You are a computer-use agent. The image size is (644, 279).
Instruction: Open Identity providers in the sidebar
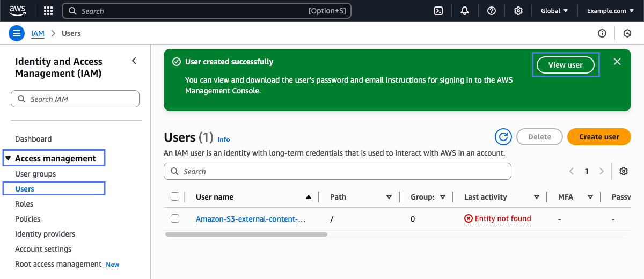pyautogui.click(x=45, y=234)
